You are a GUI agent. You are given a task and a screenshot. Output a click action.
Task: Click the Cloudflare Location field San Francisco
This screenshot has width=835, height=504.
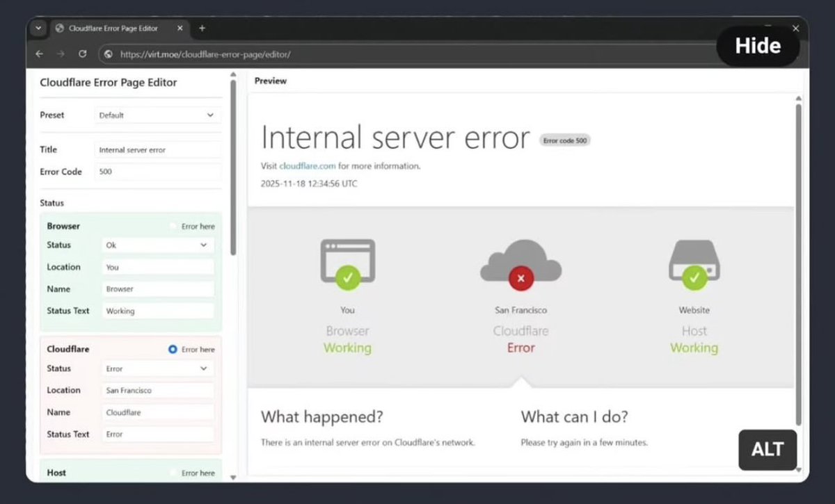[x=158, y=390]
